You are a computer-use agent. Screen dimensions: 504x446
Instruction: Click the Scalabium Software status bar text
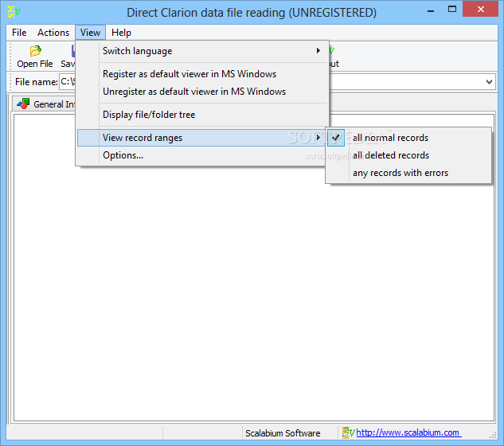283,433
